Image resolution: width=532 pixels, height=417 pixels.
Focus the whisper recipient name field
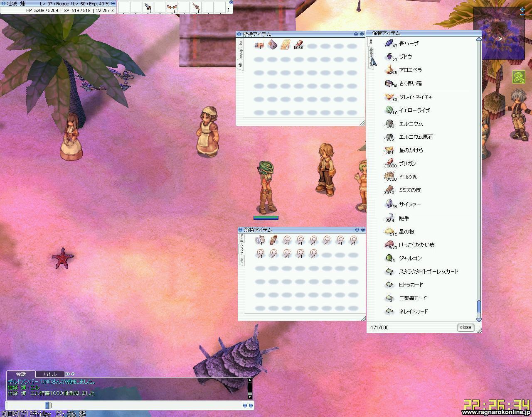[26, 405]
